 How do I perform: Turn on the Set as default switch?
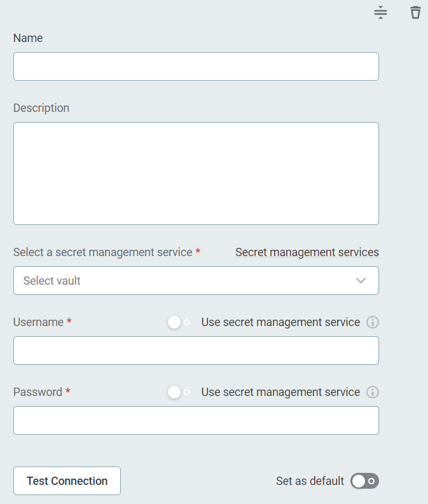[x=364, y=481]
